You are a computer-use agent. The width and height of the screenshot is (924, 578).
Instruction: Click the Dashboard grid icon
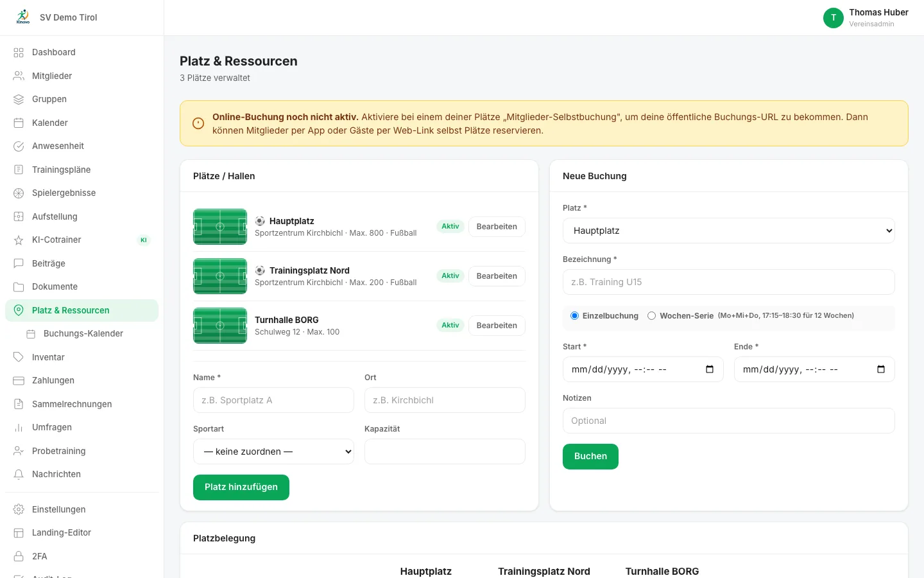(x=19, y=53)
